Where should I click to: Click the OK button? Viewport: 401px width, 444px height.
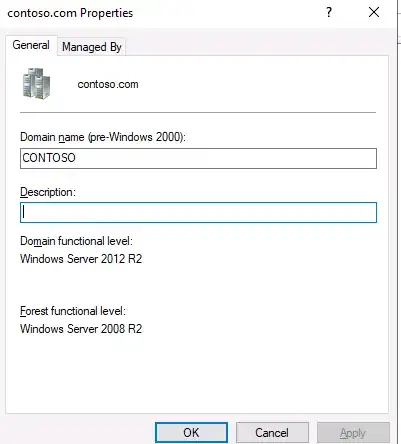[191, 433]
